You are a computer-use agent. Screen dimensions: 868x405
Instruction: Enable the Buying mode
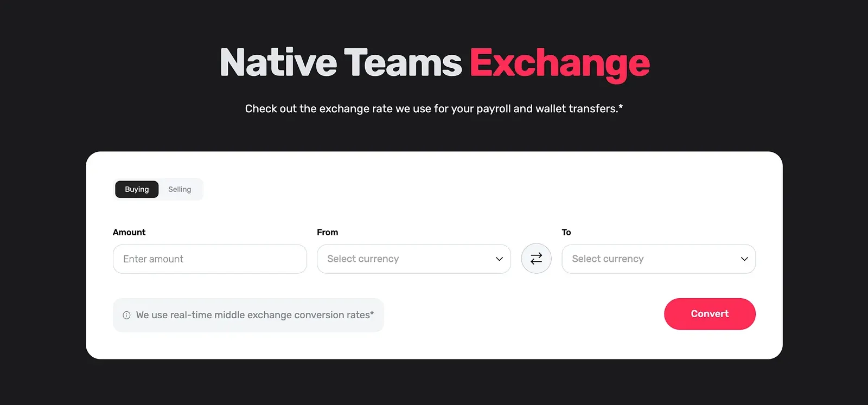[x=136, y=189]
